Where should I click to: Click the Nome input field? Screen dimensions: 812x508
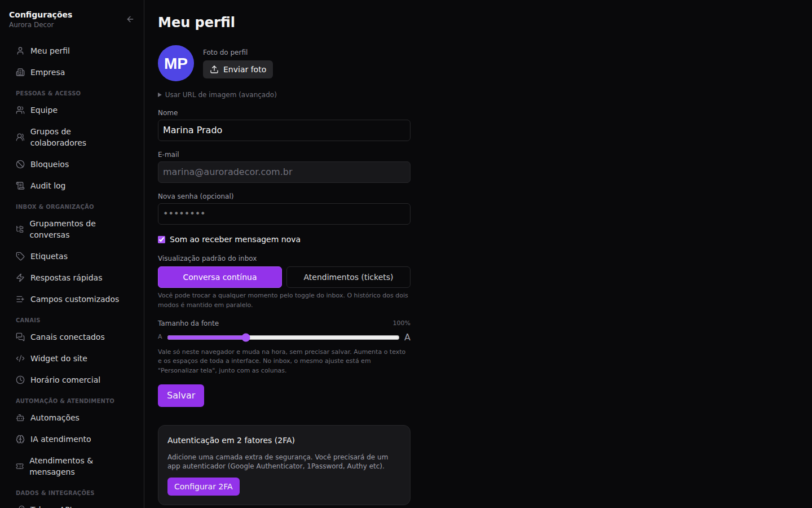pos(284,130)
